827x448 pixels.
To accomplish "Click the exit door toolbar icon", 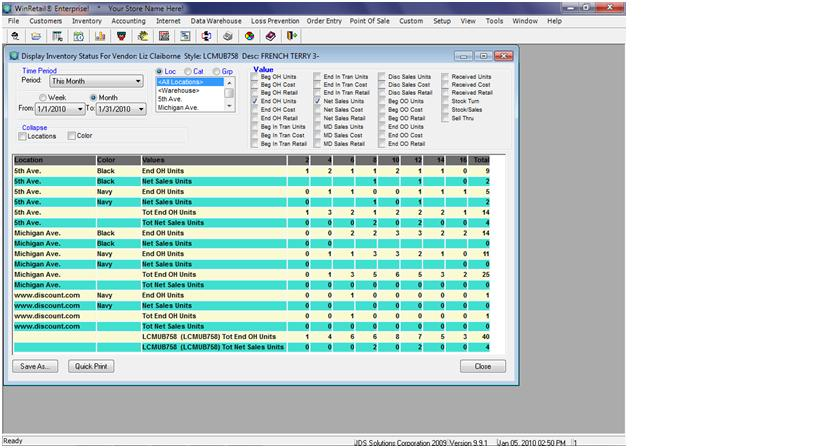I will [292, 35].
